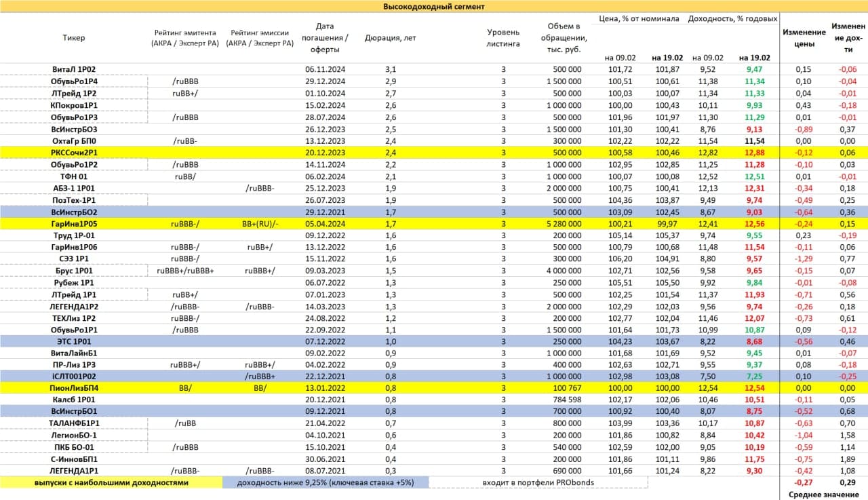Select the "Рейтинг эмиссии" column header
Screen dimensions: 868x500
click(x=260, y=38)
